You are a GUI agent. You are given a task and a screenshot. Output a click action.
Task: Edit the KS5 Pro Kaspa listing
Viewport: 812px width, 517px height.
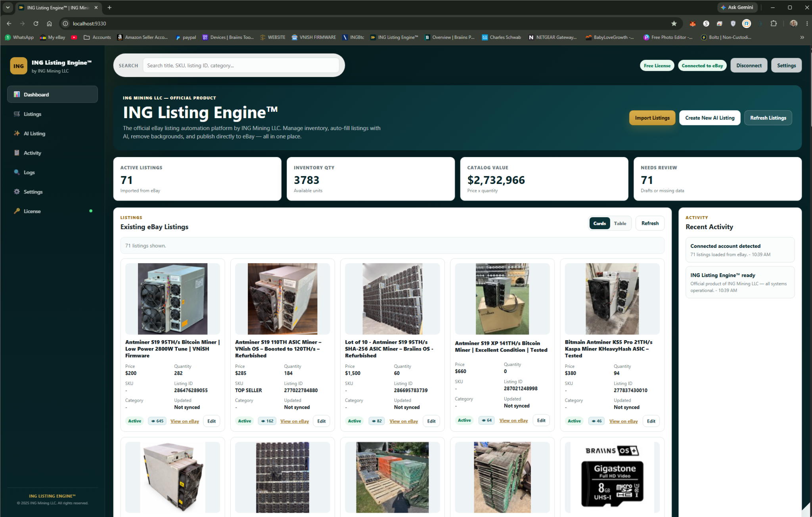[x=651, y=421]
